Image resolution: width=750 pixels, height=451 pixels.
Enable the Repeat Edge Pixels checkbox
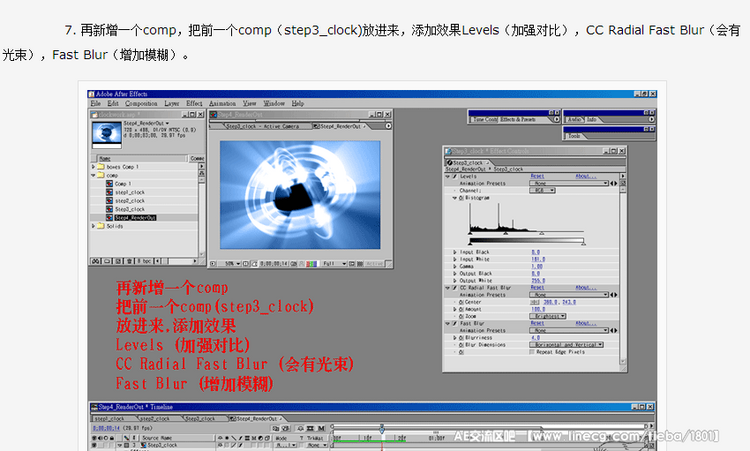(532, 352)
